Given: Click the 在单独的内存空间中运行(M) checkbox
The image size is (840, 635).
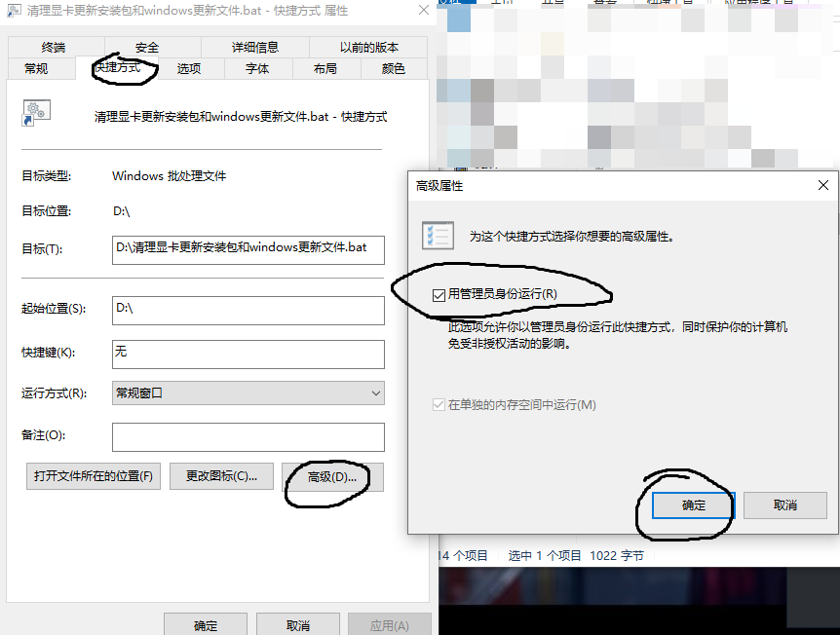Looking at the screenshot, I should click(x=439, y=405).
